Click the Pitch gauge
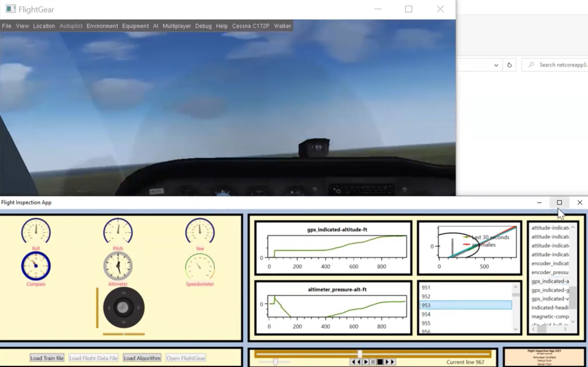Viewport: 588px width, 367px height. (118, 231)
